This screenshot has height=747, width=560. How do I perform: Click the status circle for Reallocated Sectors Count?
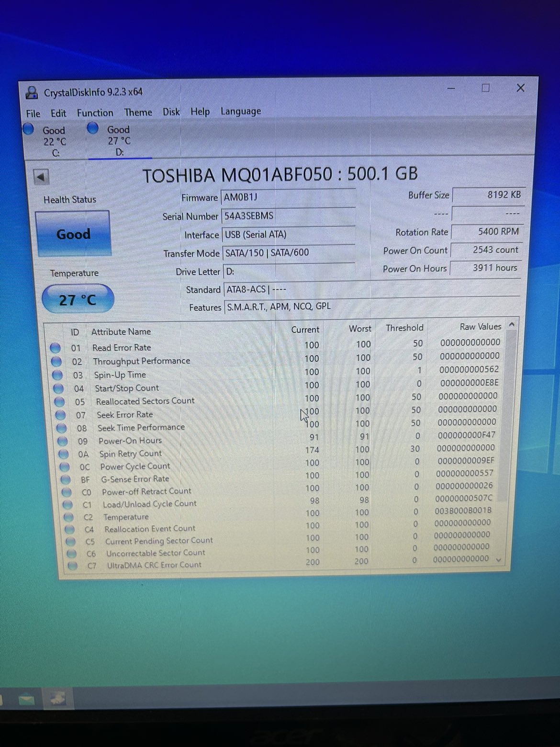59,402
